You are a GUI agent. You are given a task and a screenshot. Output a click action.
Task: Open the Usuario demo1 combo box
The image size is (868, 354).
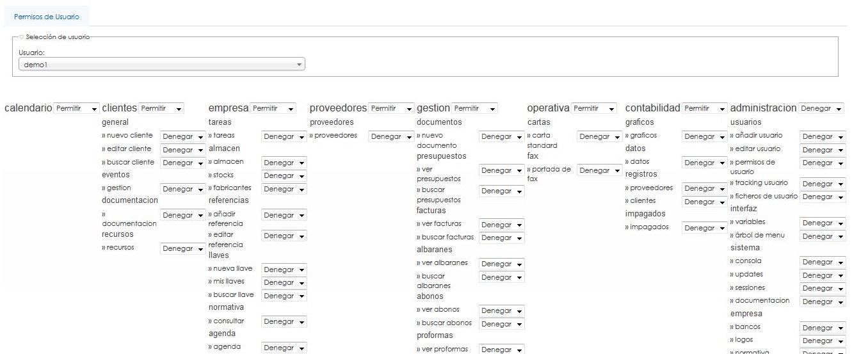point(161,65)
